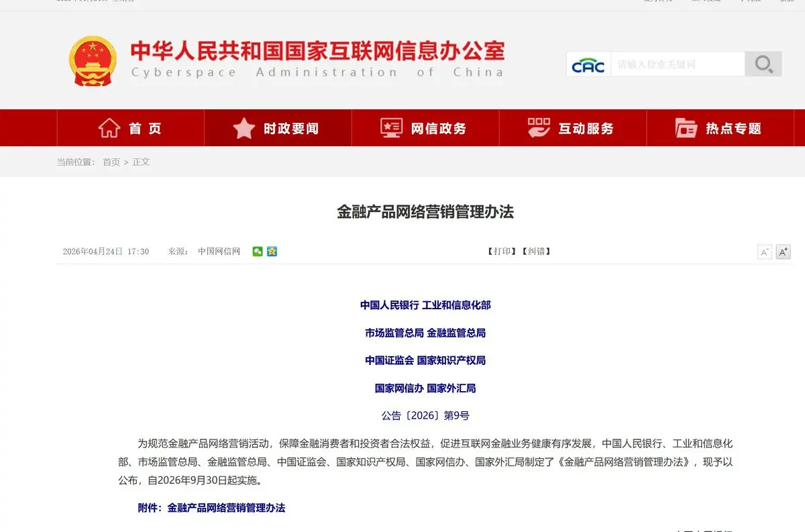
Task: Click the Cyberspace Administration of China subtitle
Action: tap(317, 72)
